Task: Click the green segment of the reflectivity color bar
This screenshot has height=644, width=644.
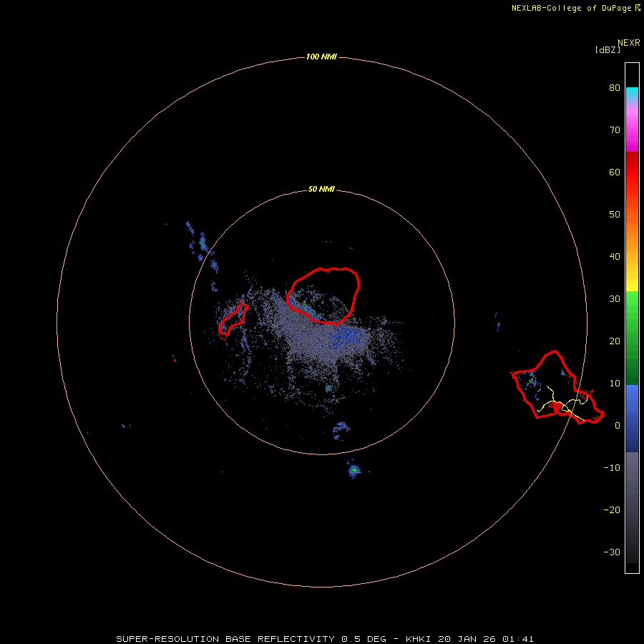Action: click(x=632, y=338)
